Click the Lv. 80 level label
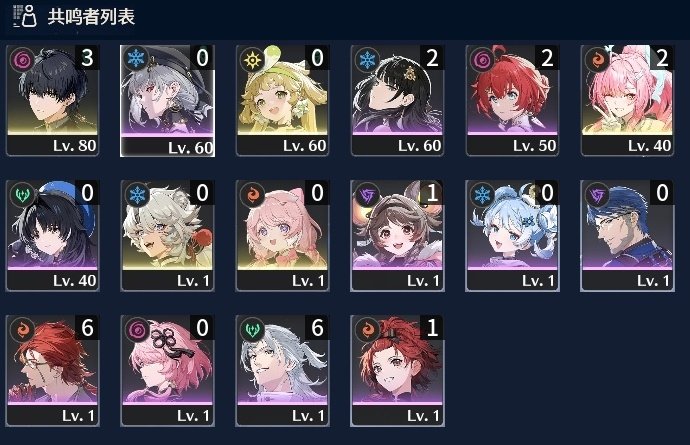 (74, 146)
